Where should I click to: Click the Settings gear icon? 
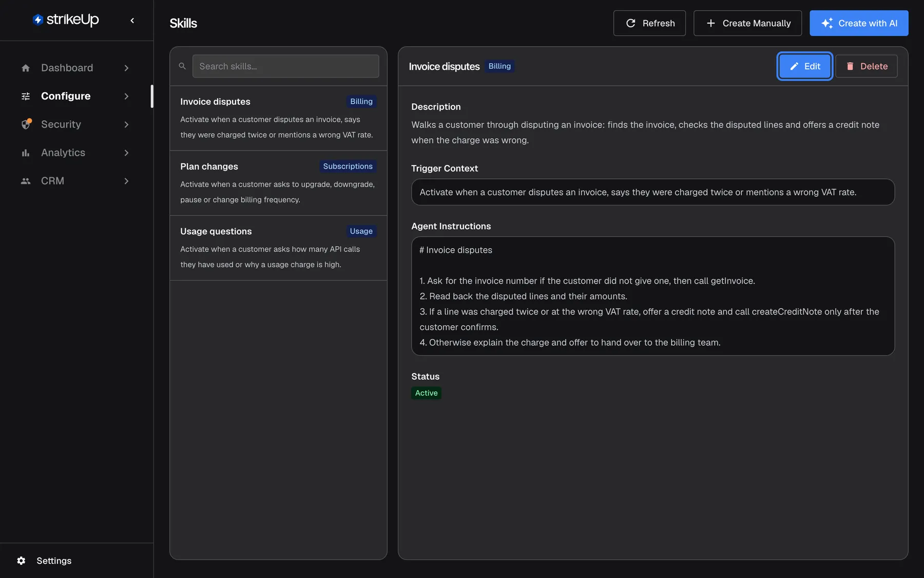(x=21, y=561)
